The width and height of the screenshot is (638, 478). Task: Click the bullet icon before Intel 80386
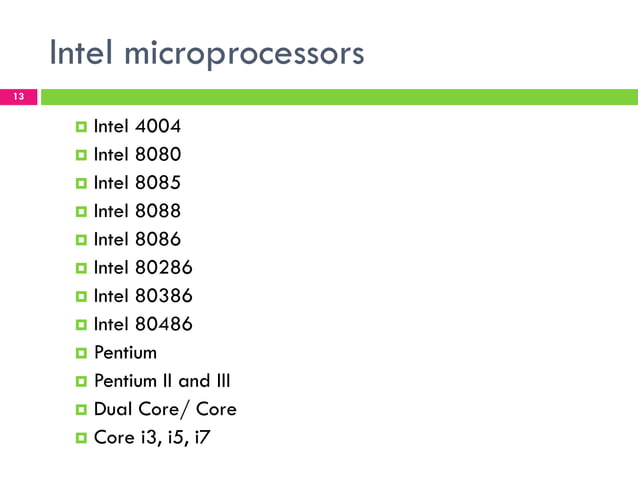click(x=81, y=297)
